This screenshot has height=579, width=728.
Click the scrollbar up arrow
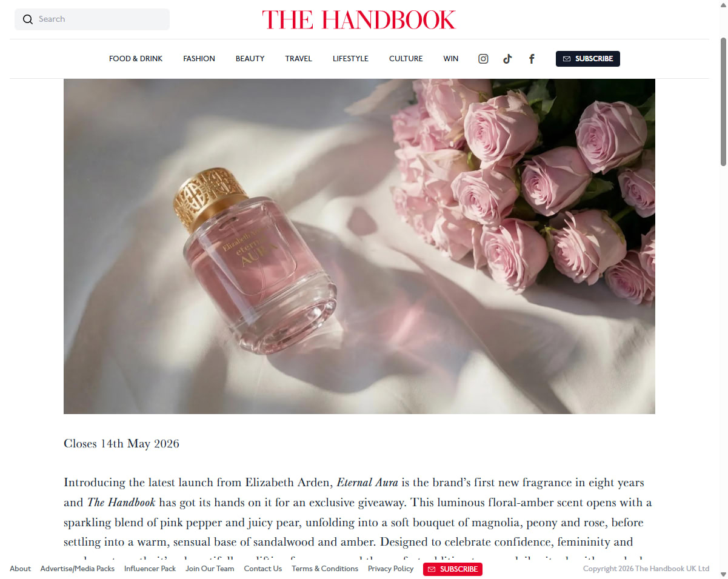point(723,5)
